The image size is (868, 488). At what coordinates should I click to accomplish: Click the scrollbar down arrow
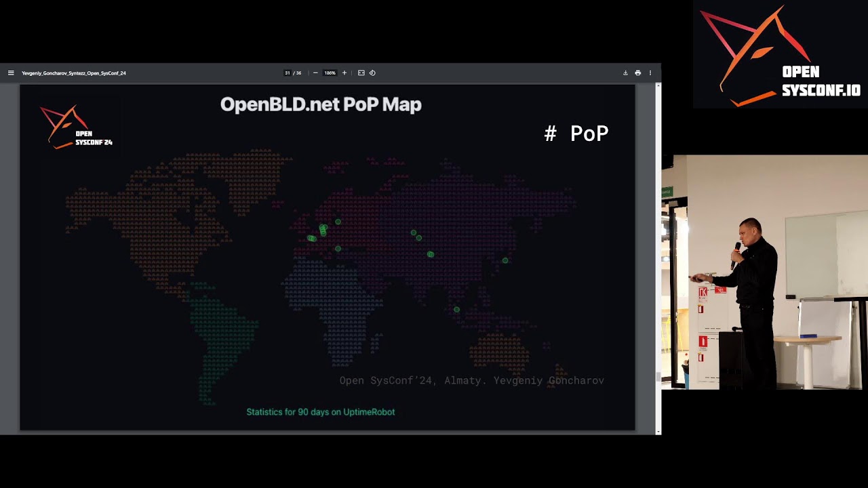point(658,431)
